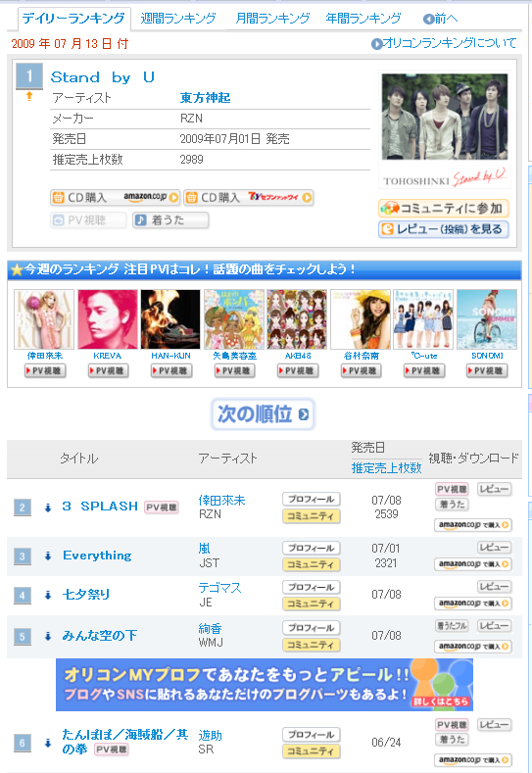Click レビュー in the 七夕祭り row

coord(495,587)
